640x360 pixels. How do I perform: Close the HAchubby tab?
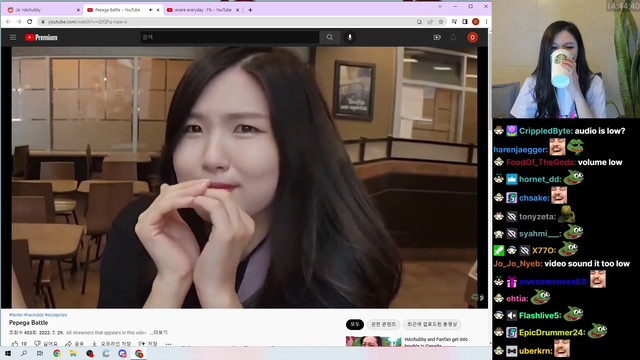[78, 10]
